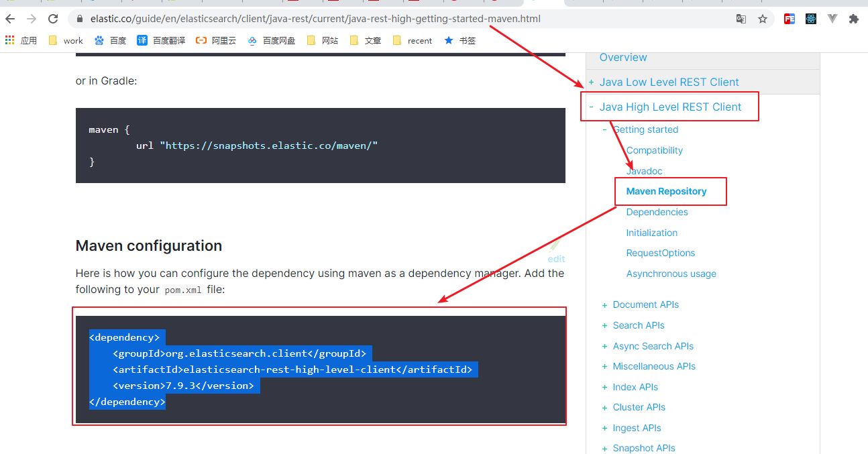This screenshot has width=868, height=454.
Task: Click the groupId line in dependency code
Action: [239, 353]
